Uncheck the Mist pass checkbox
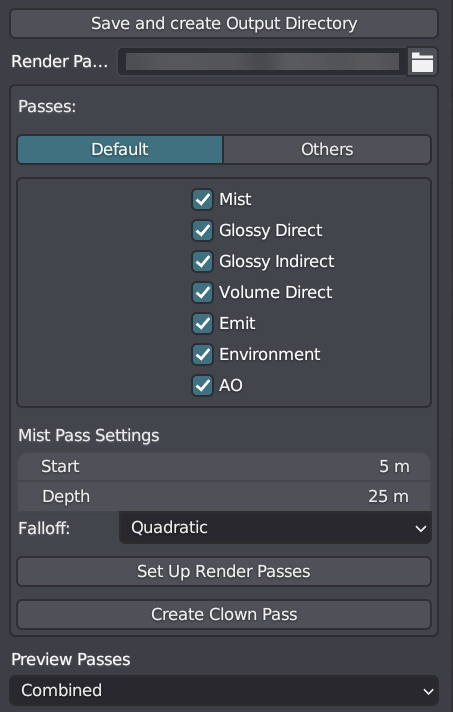Viewport: 453px width, 712px height. (x=202, y=199)
